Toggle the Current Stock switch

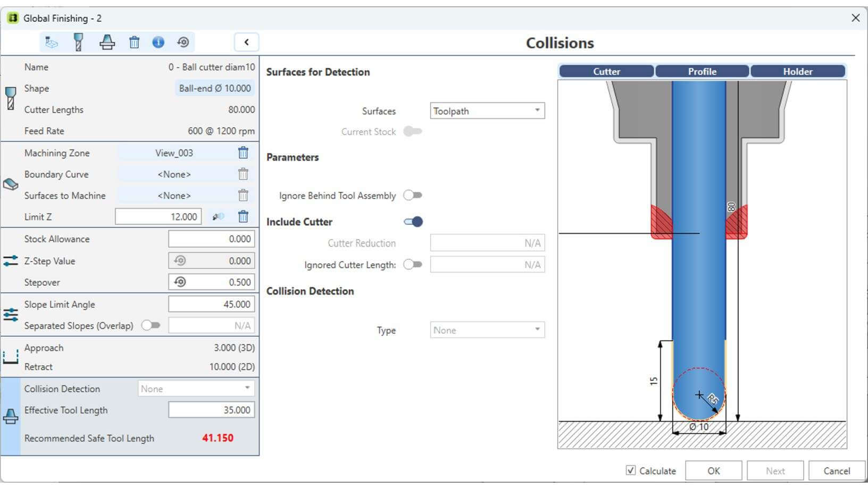point(413,131)
